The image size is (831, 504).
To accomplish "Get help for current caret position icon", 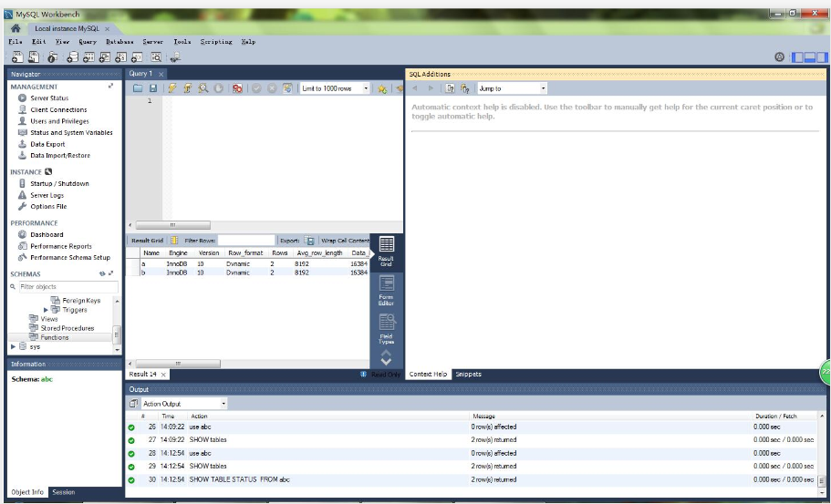I will coord(450,88).
